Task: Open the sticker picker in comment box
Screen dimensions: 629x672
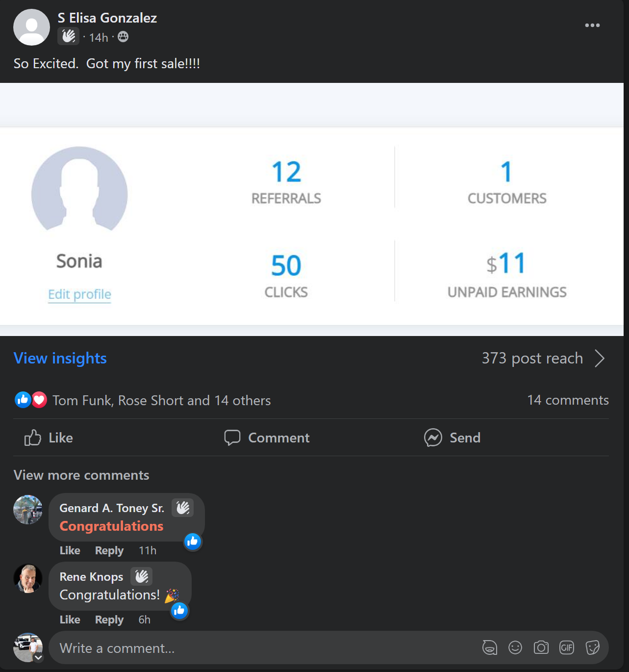Action: pyautogui.click(x=593, y=647)
